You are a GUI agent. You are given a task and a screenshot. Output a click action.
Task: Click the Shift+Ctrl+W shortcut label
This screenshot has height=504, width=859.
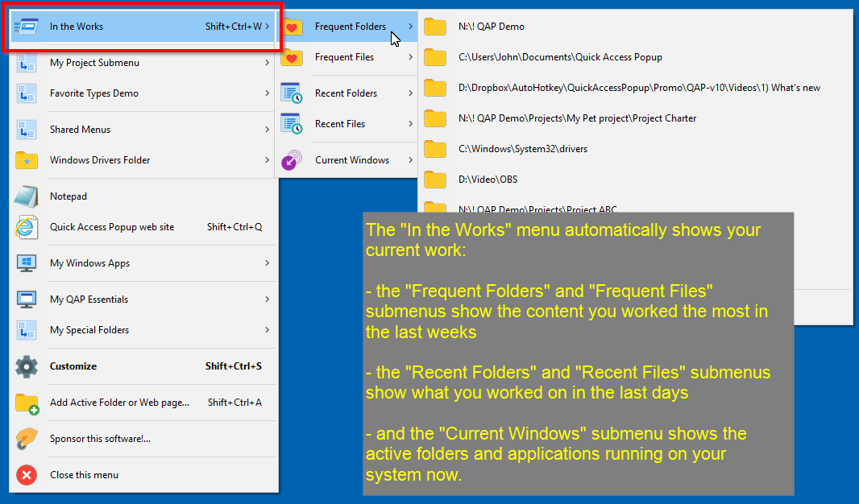(x=234, y=27)
